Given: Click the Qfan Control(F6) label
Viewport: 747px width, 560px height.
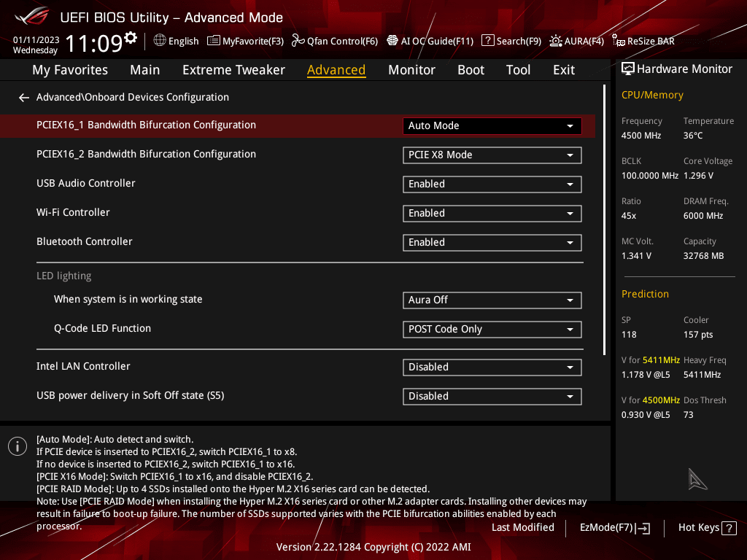Looking at the screenshot, I should 342,42.
